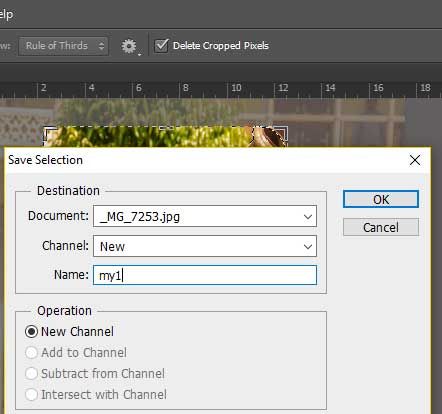The width and height of the screenshot is (442, 414).
Task: Click the top-right crop corner handle
Action: pyautogui.click(x=282, y=132)
